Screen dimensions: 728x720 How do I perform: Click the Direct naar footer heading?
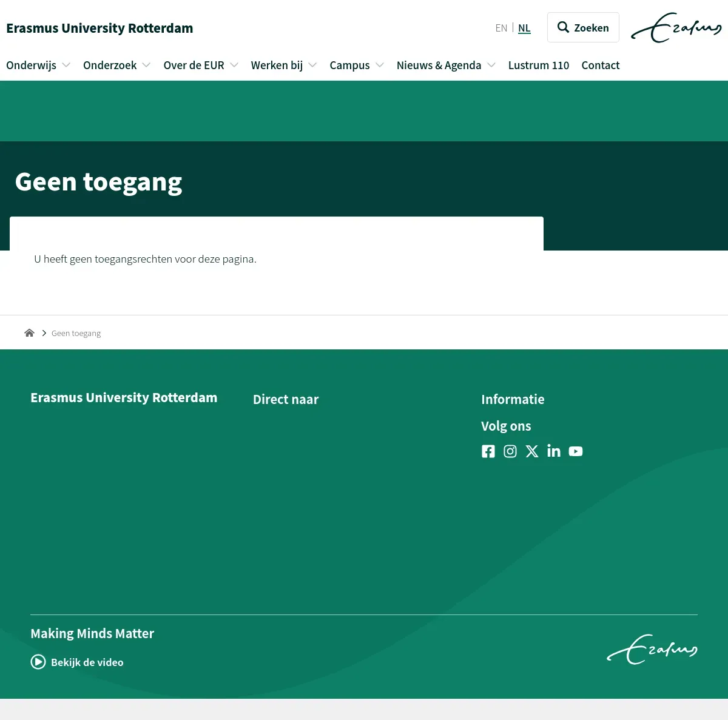click(x=286, y=399)
